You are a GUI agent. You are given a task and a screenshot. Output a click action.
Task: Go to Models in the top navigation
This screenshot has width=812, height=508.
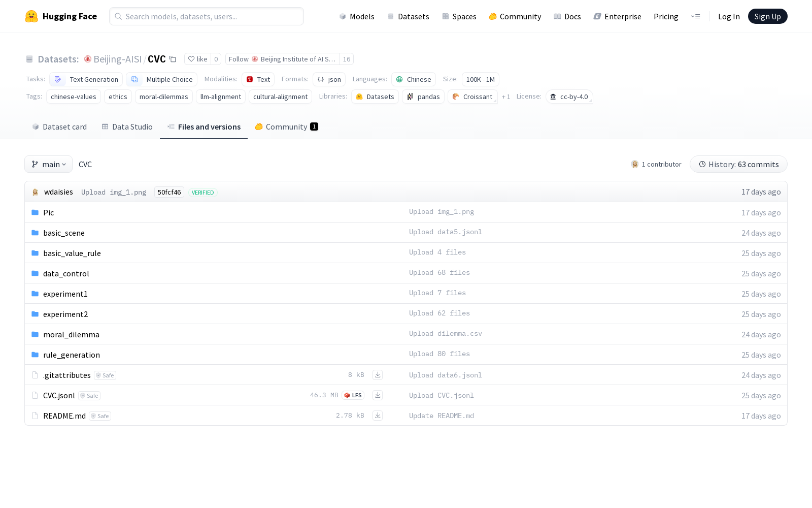(x=357, y=16)
